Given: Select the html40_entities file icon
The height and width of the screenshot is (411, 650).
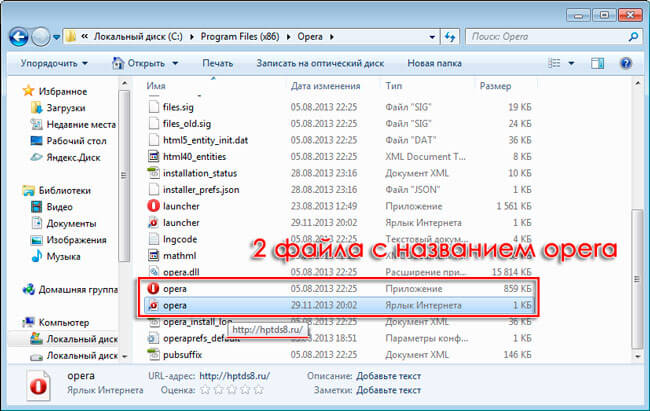Looking at the screenshot, I should [154, 156].
